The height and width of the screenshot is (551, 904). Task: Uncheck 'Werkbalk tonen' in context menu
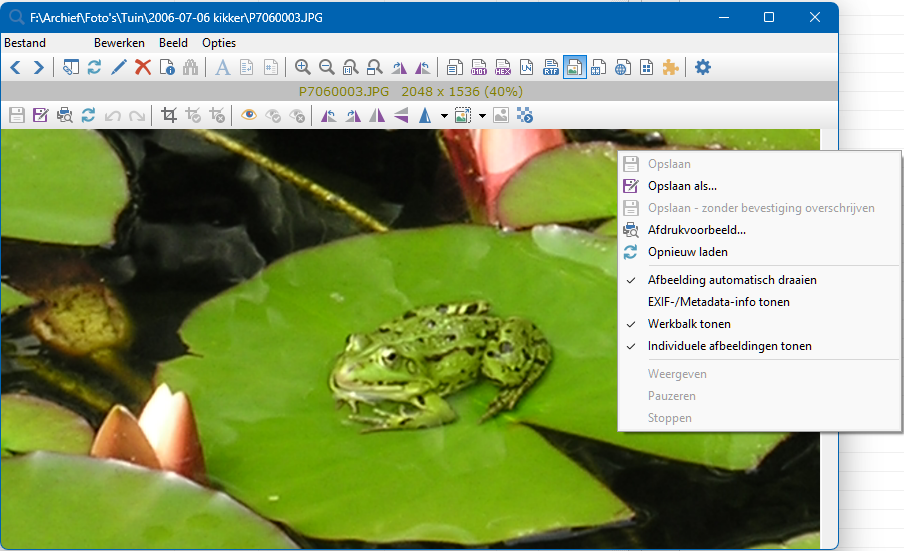click(x=689, y=324)
